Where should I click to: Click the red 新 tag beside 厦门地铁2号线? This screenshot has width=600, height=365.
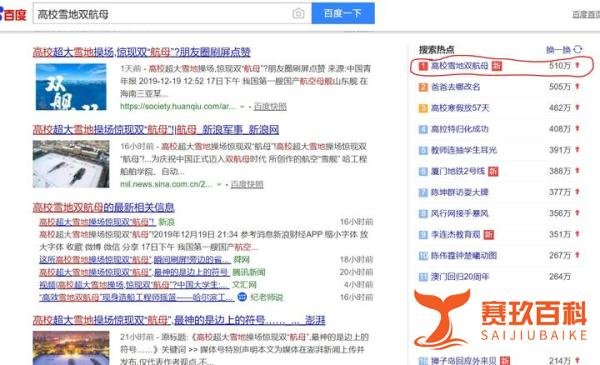point(493,171)
